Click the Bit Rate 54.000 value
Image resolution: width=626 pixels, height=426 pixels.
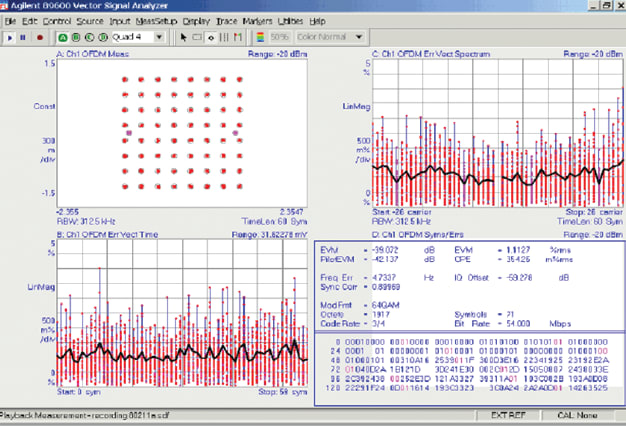point(518,323)
